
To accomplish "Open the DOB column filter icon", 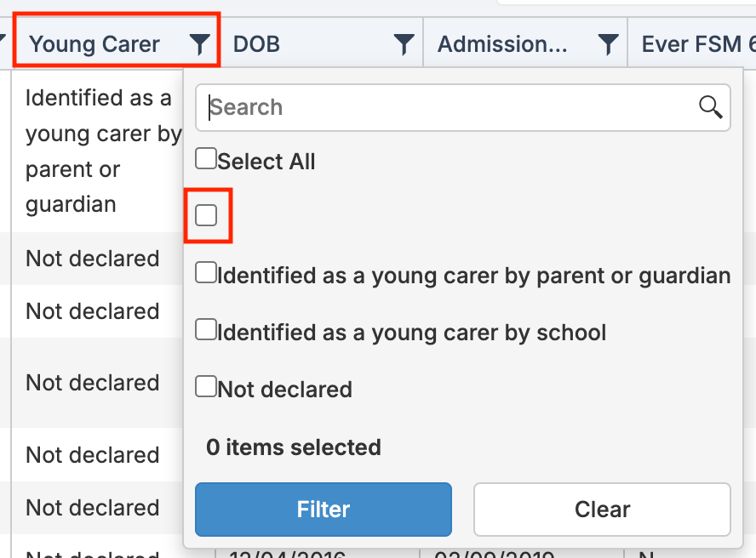I will coord(404,44).
